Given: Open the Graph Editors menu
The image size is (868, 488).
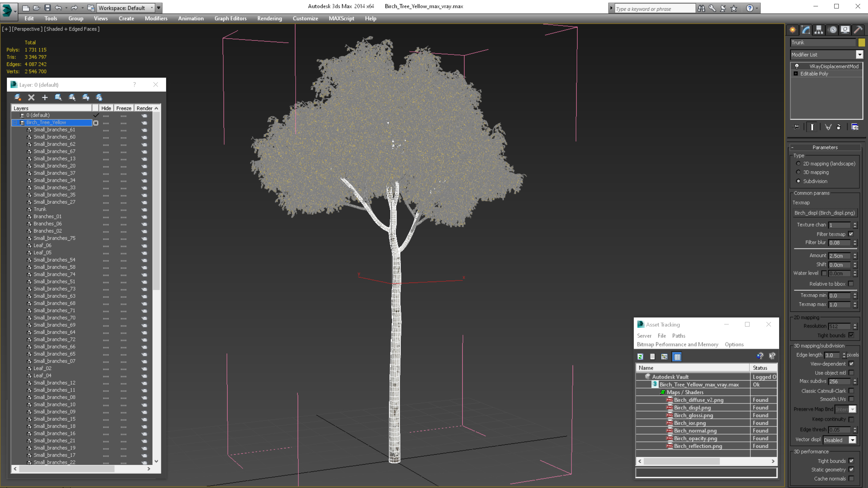Looking at the screenshot, I should (231, 18).
